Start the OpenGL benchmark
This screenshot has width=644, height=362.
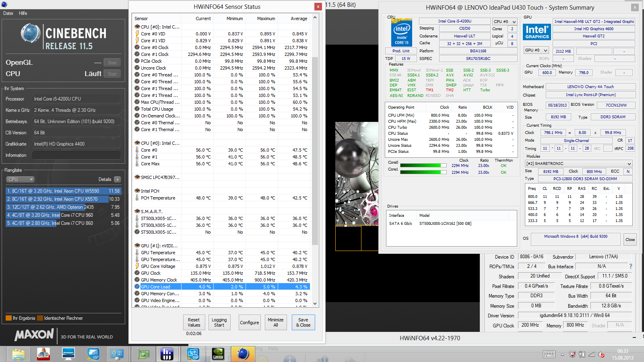112,62
